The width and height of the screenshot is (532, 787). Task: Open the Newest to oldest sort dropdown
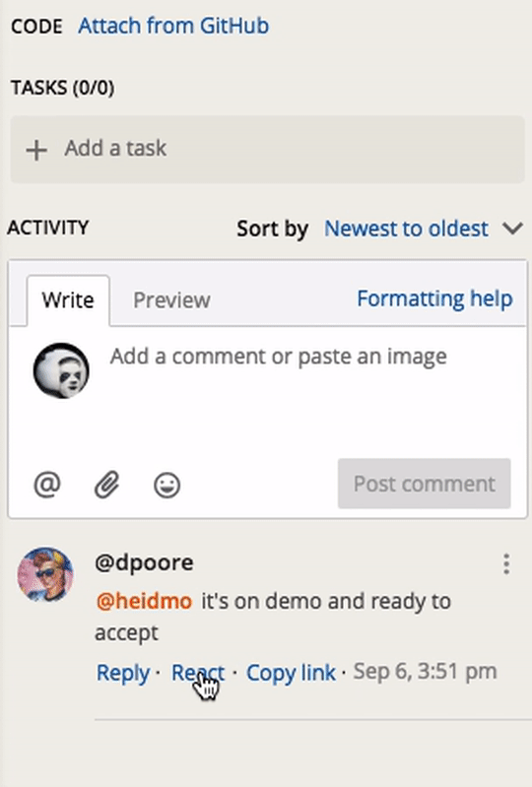point(406,229)
